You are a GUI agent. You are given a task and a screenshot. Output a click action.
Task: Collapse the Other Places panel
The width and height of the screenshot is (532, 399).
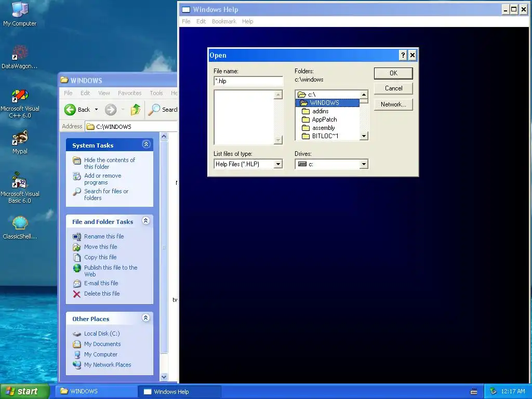146,318
